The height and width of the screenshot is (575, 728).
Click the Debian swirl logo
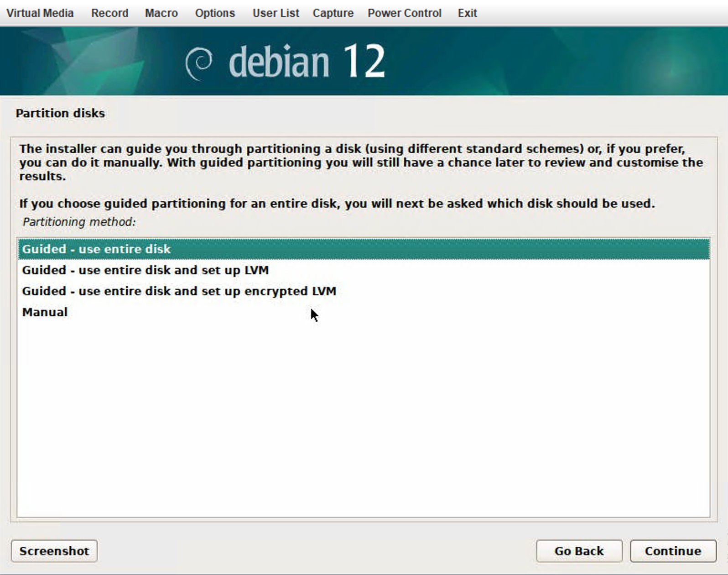pos(199,63)
